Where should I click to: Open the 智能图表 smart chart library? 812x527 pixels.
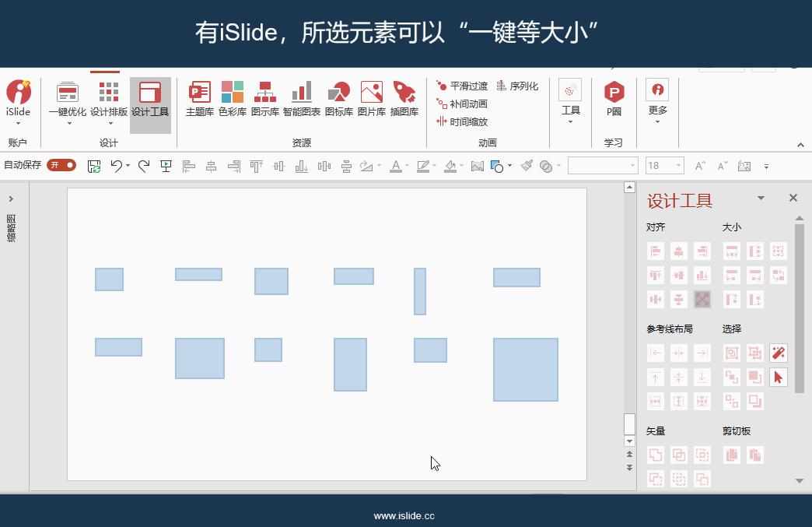pyautogui.click(x=302, y=98)
